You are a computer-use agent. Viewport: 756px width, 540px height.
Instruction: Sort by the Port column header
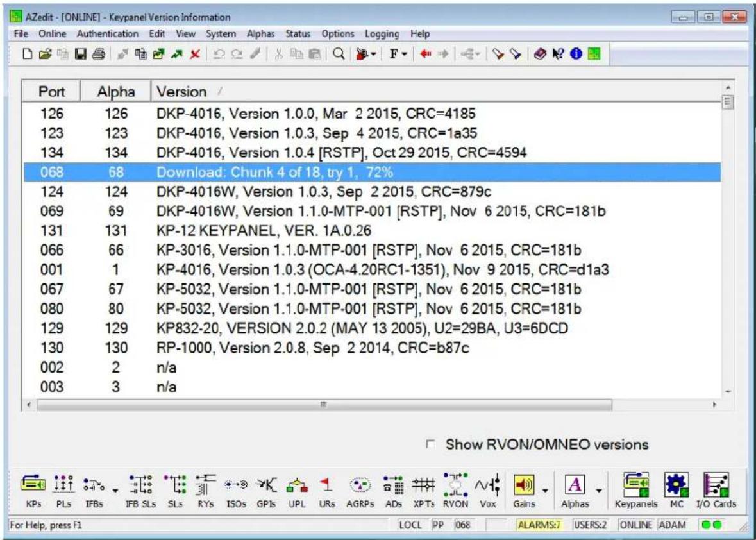51,91
